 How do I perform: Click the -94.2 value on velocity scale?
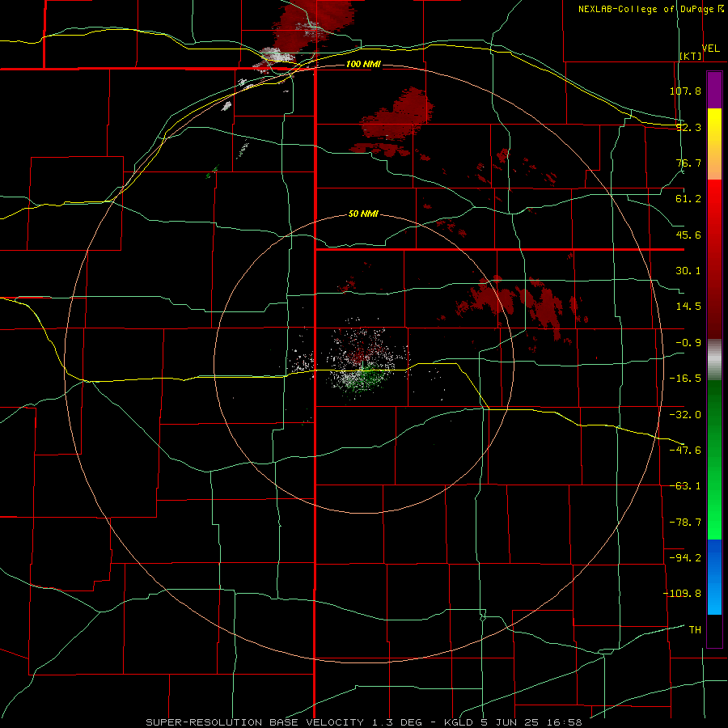coord(685,557)
